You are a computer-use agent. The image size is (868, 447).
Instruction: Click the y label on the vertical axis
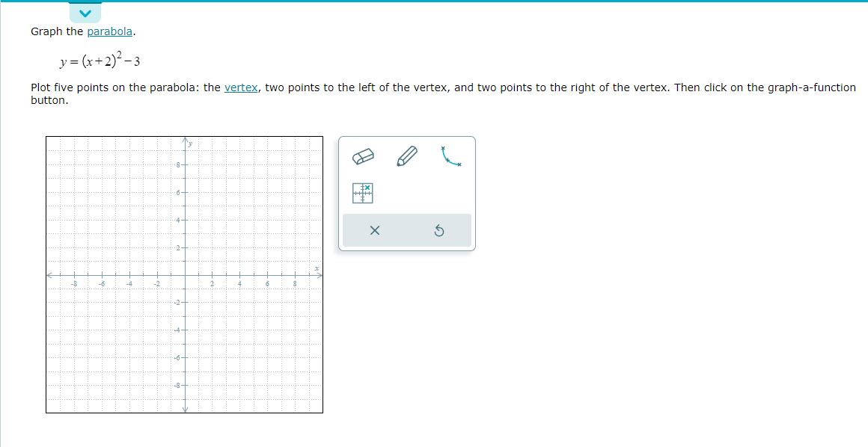click(x=190, y=142)
